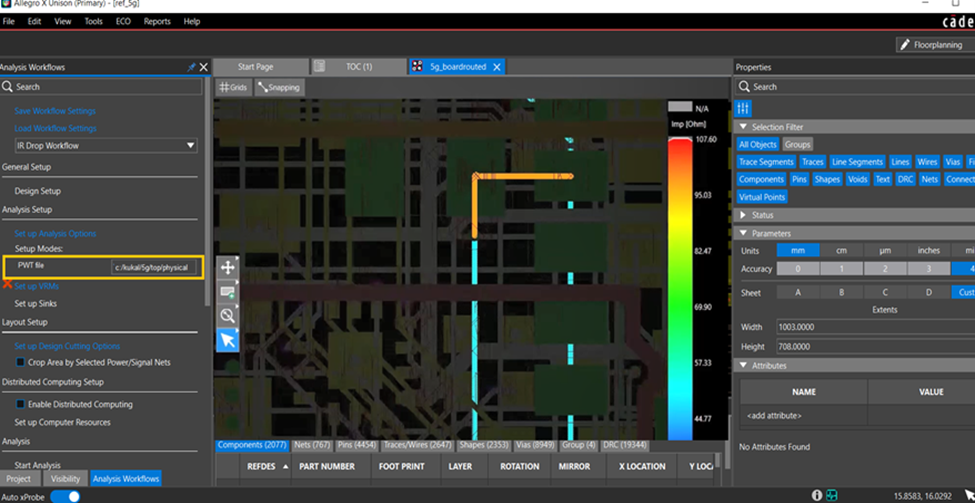Click the 5g_boardrouted tab board icon
Image resolution: width=975 pixels, height=503 pixels.
(x=417, y=67)
